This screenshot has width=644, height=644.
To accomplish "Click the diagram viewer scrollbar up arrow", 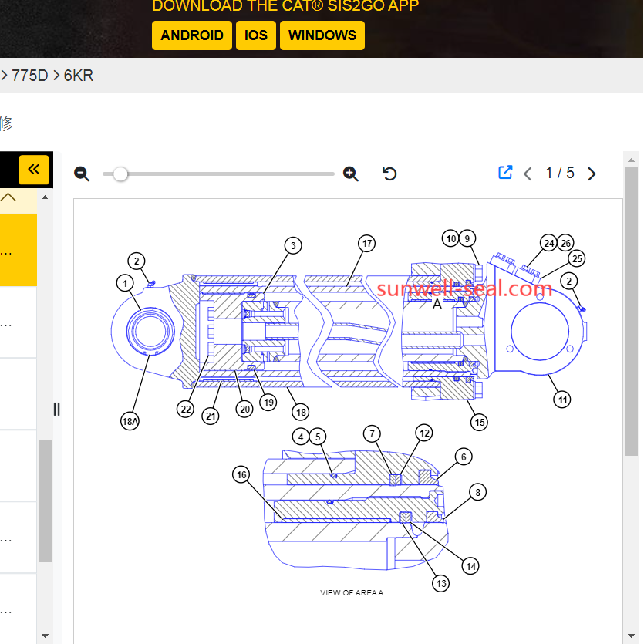I will click(631, 161).
